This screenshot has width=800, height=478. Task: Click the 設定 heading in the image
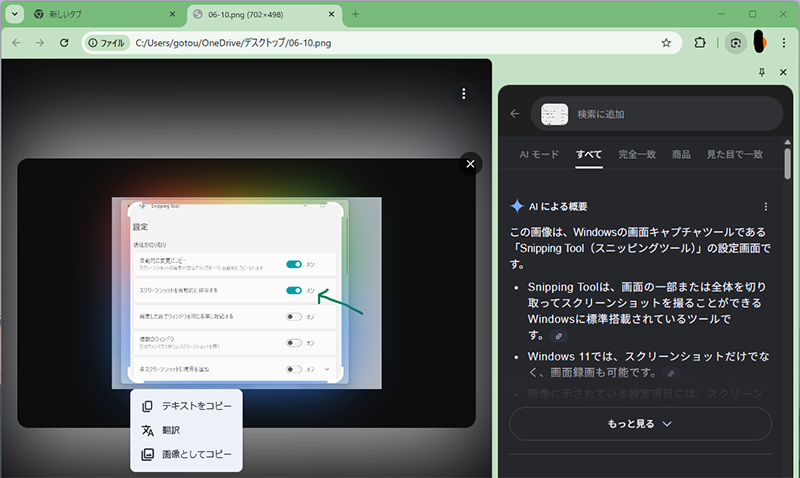point(140,227)
